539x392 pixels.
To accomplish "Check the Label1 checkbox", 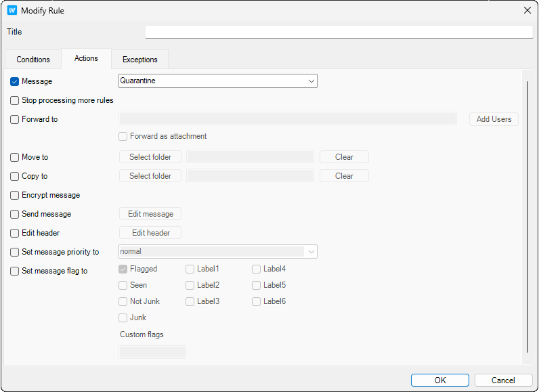I will point(190,269).
